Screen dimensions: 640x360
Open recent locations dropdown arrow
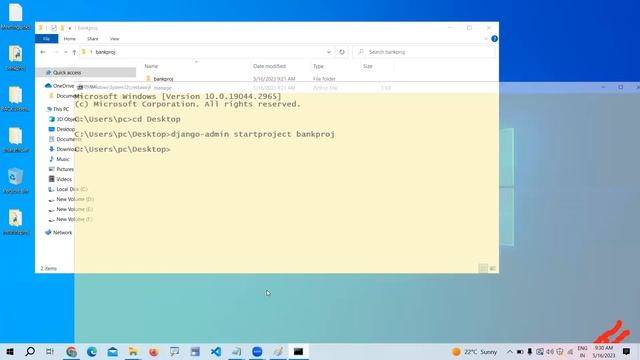click(65, 52)
